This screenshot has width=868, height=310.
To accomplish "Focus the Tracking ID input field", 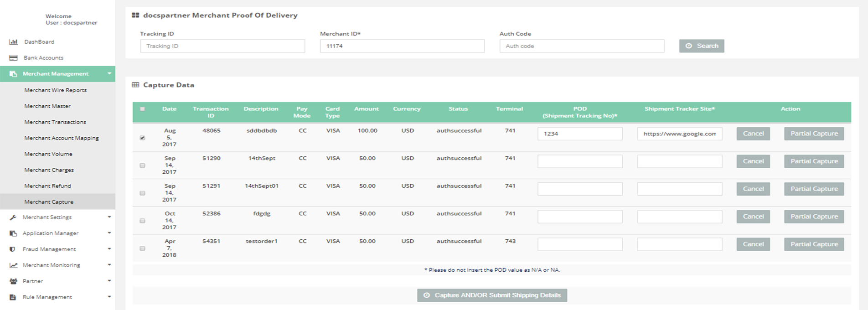I will click(x=222, y=46).
